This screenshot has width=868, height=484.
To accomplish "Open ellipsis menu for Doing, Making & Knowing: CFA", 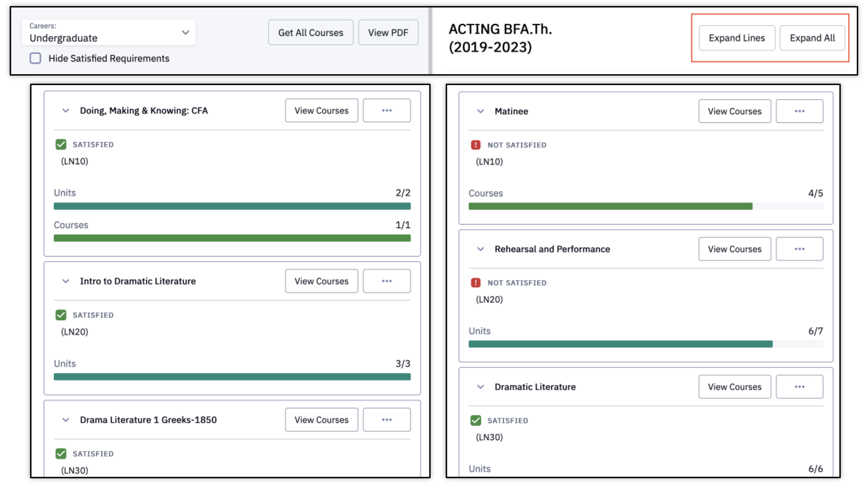I will 387,111.
